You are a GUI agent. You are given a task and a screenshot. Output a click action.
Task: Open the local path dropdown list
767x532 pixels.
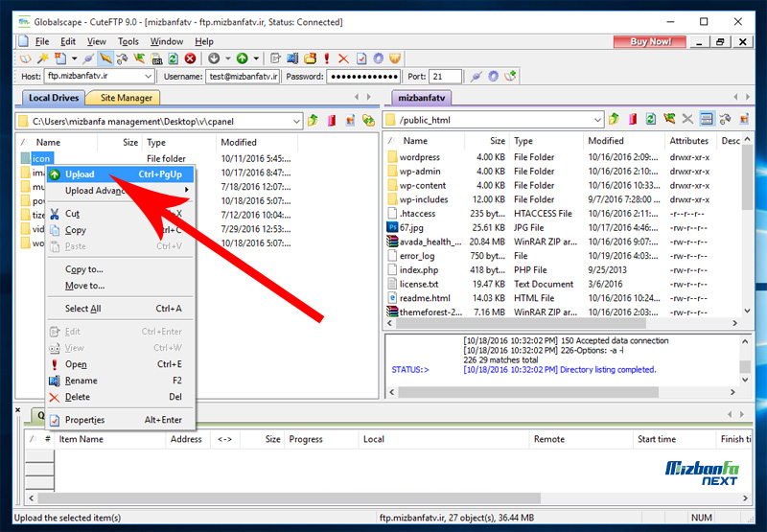click(296, 121)
